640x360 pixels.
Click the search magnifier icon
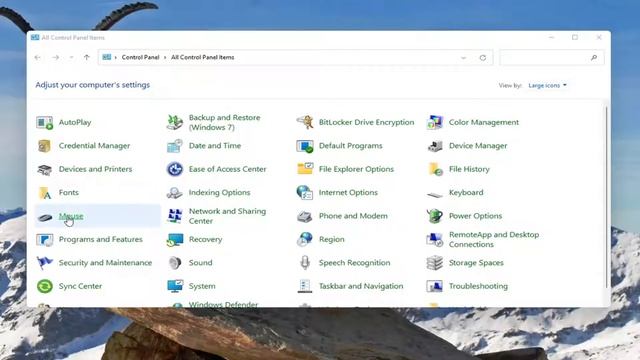(594, 58)
